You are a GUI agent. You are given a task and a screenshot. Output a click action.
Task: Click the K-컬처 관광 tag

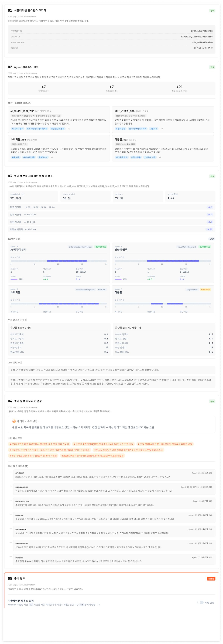pos(120,129)
